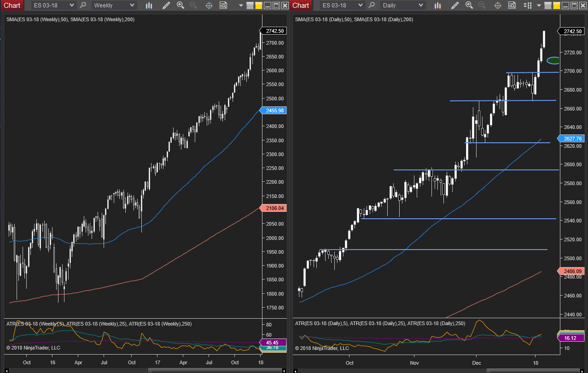Click instrument search magnifier in Daily chart

pyautogui.click(x=372, y=5)
